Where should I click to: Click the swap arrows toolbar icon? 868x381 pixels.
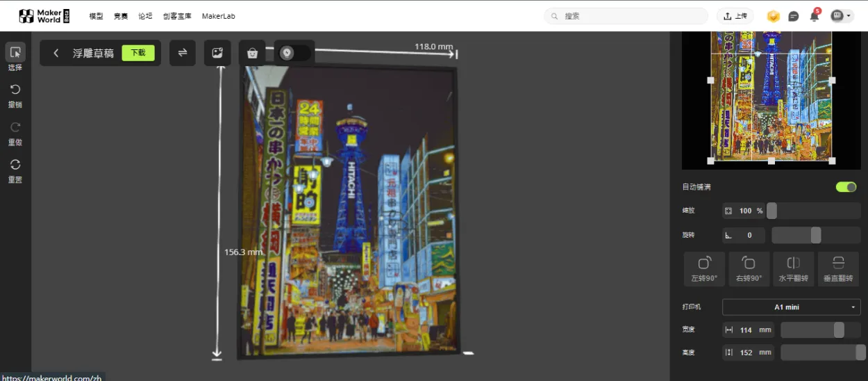pyautogui.click(x=183, y=53)
